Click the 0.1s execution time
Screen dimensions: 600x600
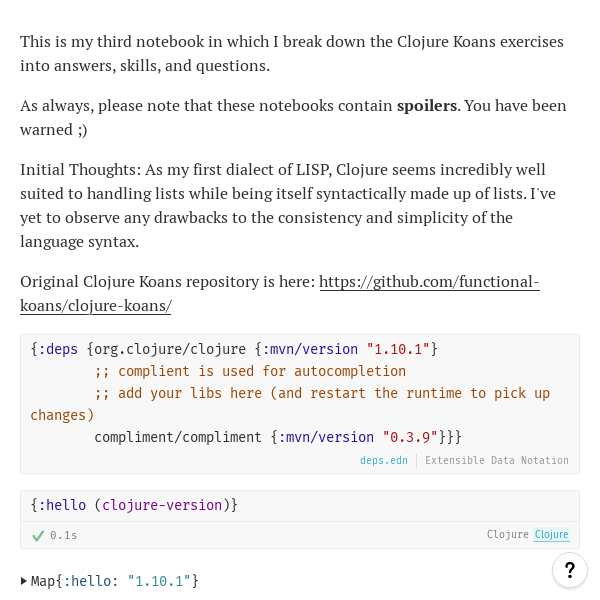pyautogui.click(x=64, y=536)
